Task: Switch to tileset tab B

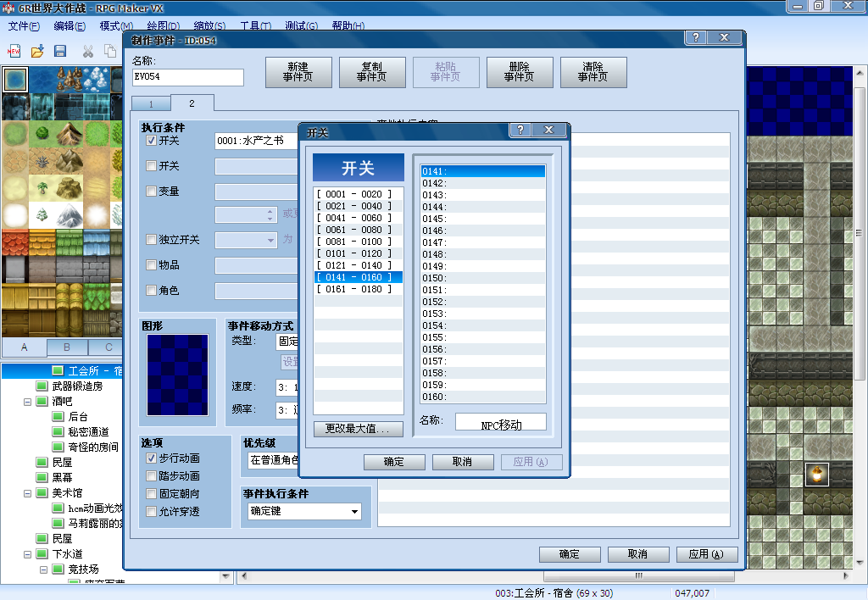Action: (x=67, y=347)
